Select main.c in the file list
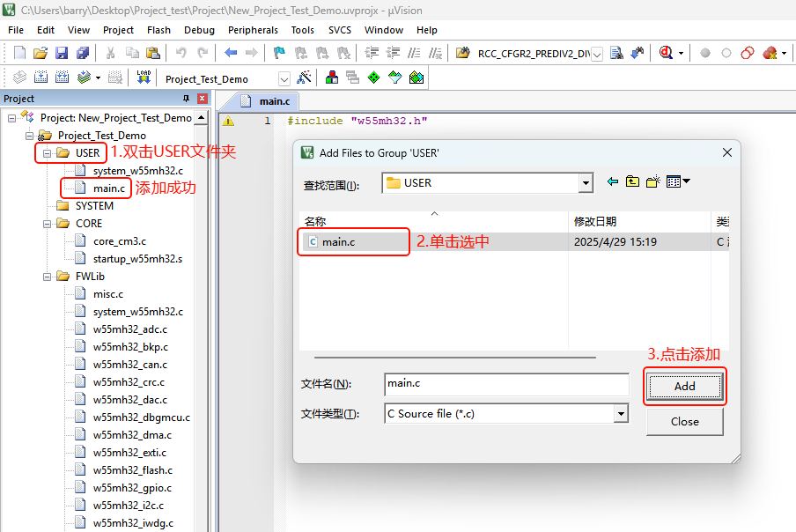The image size is (796, 532). (x=337, y=242)
